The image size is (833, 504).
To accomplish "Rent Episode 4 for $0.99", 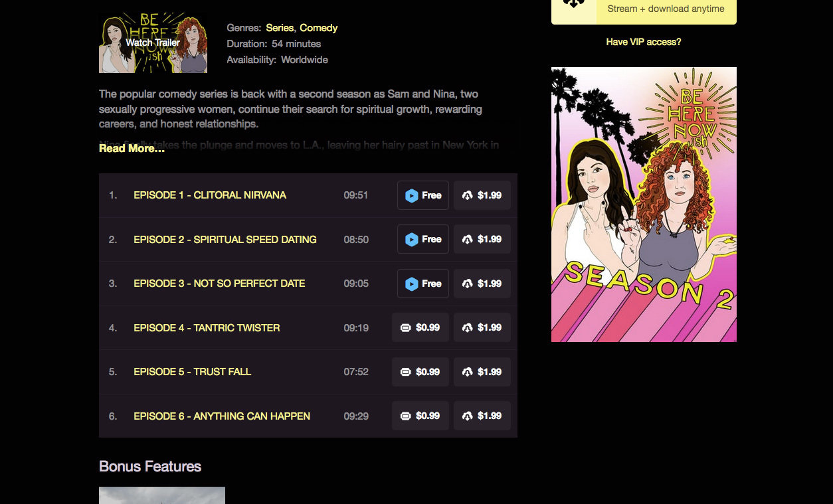I will pyautogui.click(x=420, y=328).
